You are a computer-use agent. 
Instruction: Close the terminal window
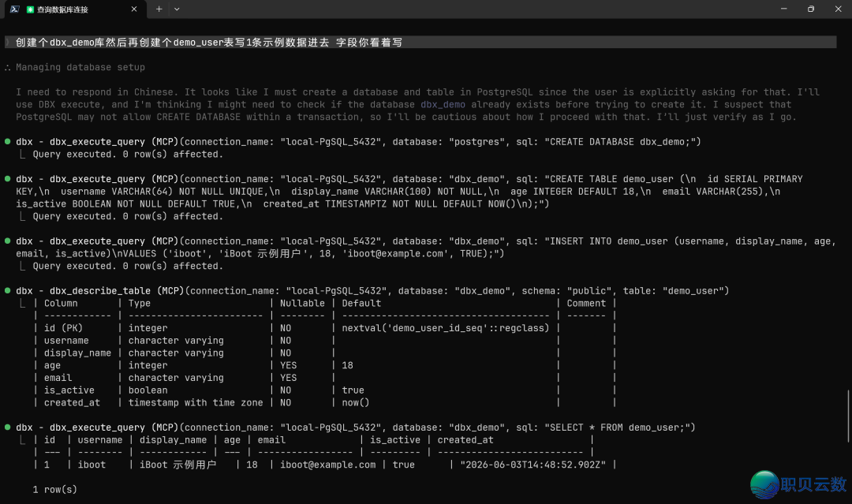coord(838,9)
